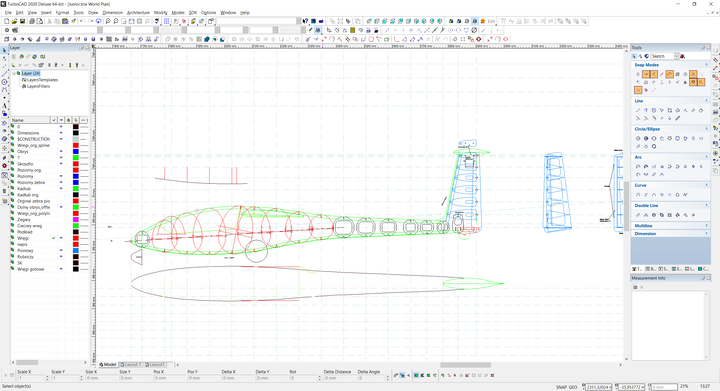Click the Save disk icon in the toolbar
Viewport: 720px width, 391px height.
[22, 21]
